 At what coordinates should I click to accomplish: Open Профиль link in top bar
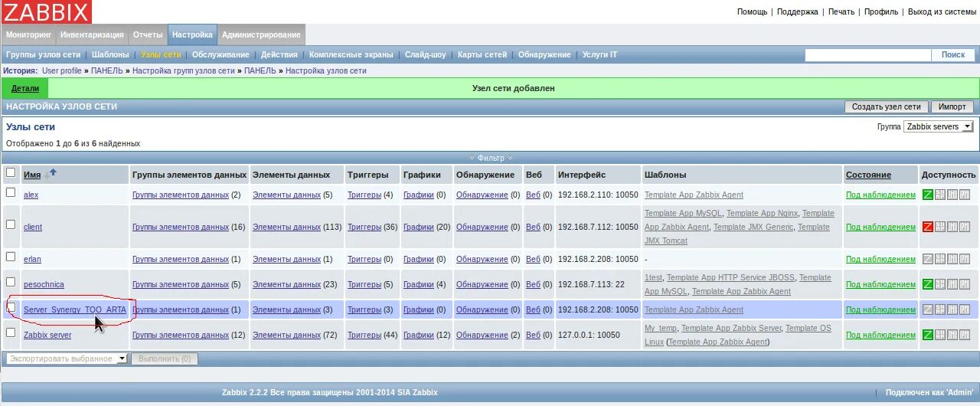(881, 11)
